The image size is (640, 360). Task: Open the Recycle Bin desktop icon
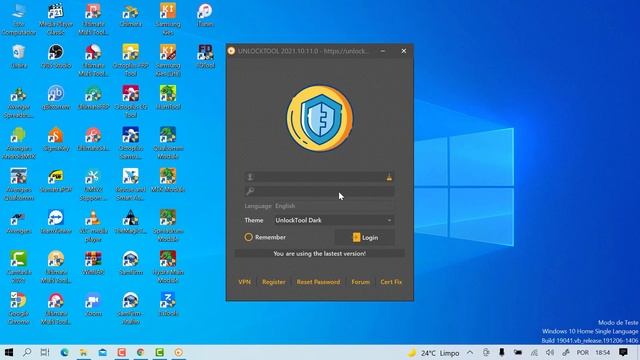19,57
